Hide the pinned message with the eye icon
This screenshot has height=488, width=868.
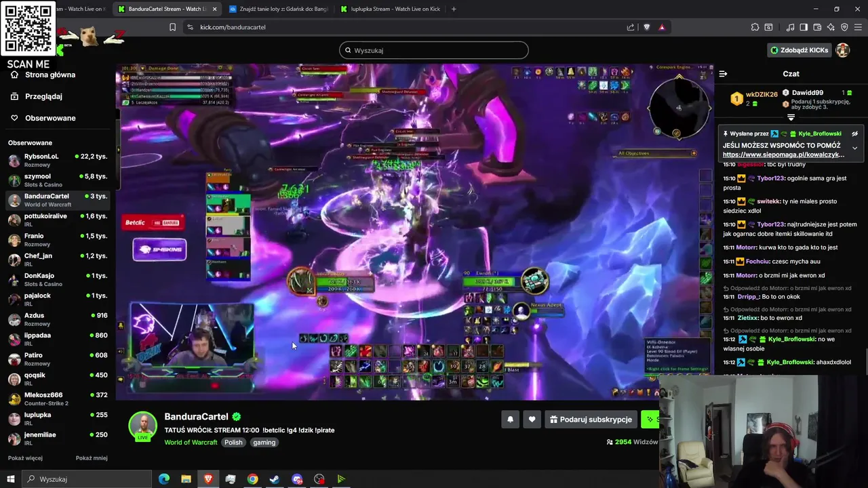[854, 134]
